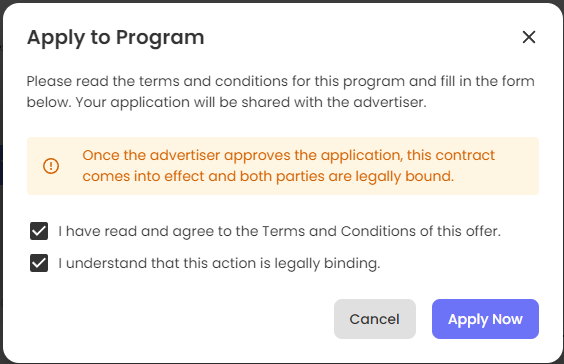Close the Apply to Program dialog
Viewport: 564px width, 364px height.
pyautogui.click(x=529, y=37)
